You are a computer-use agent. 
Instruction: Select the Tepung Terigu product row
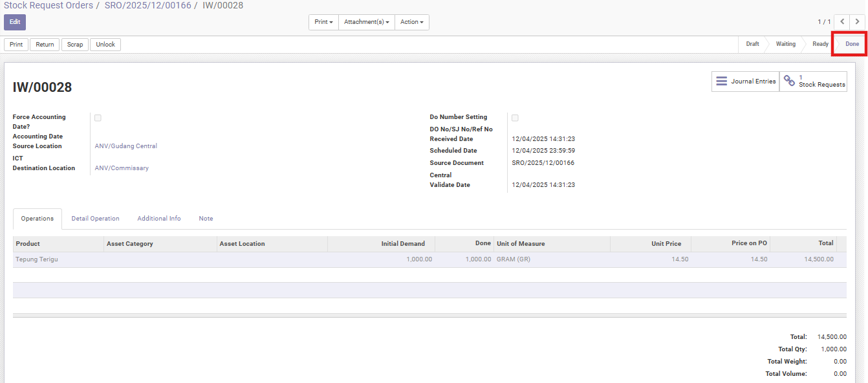[x=37, y=259]
